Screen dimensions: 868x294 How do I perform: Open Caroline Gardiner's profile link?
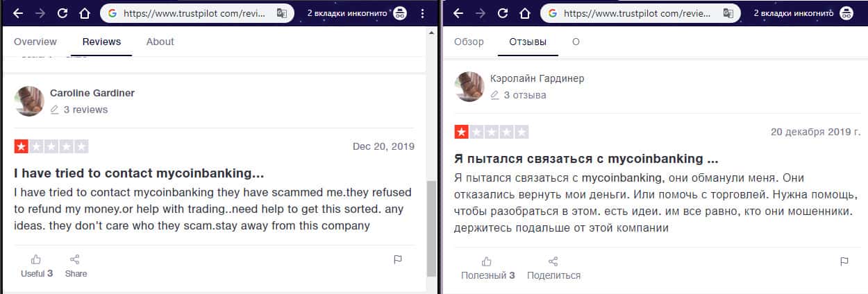(92, 93)
